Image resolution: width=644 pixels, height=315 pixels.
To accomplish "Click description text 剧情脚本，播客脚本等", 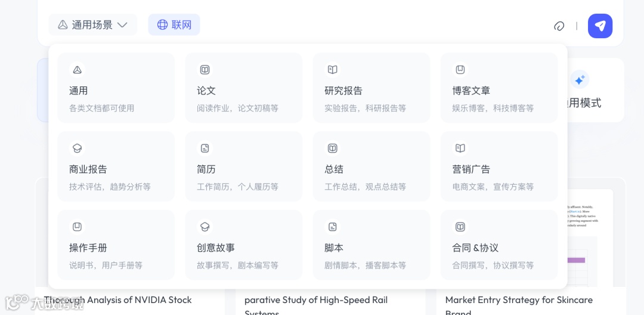I will [365, 265].
